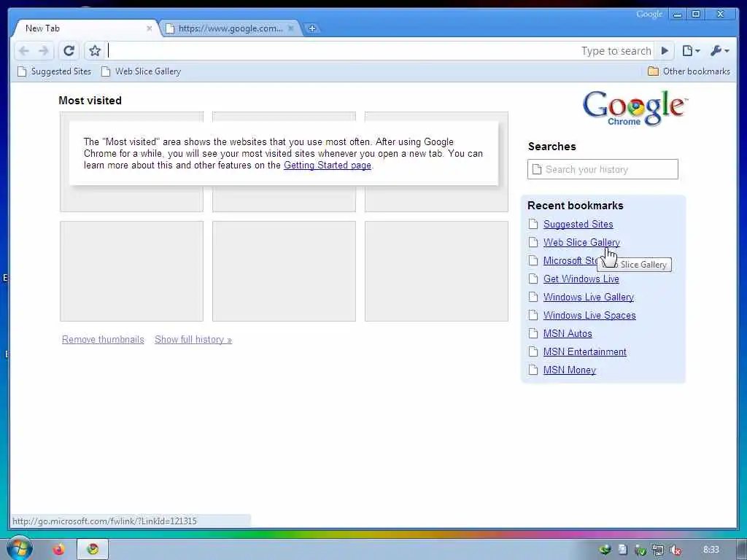The width and height of the screenshot is (747, 560).
Task: Open Web Slice Gallery in Recent bookmarks
Action: 581,242
